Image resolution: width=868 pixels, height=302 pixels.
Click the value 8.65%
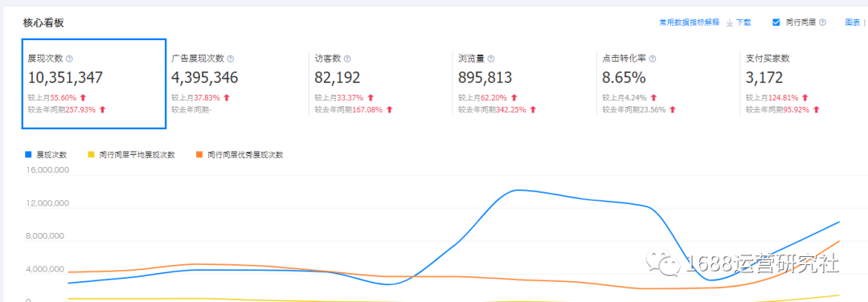coord(624,78)
